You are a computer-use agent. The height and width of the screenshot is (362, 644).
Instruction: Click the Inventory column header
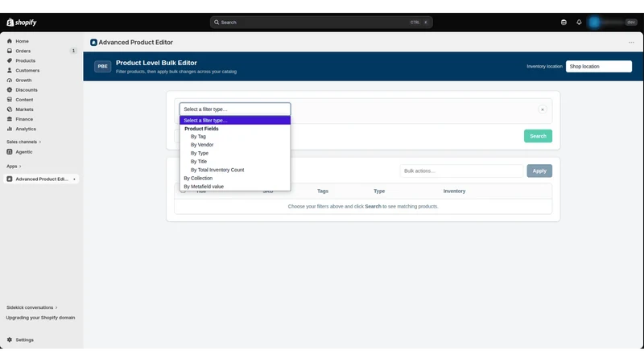454,191
